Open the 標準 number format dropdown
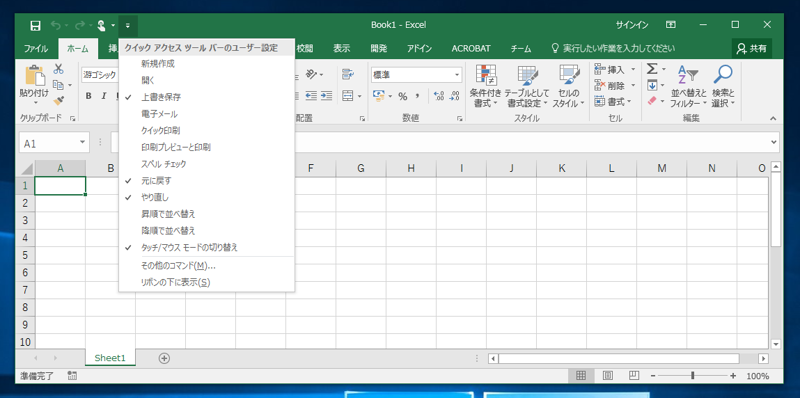800x398 pixels. tap(457, 75)
